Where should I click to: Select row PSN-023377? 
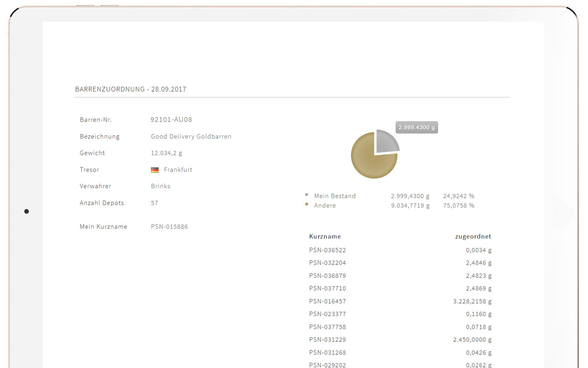[400, 314]
